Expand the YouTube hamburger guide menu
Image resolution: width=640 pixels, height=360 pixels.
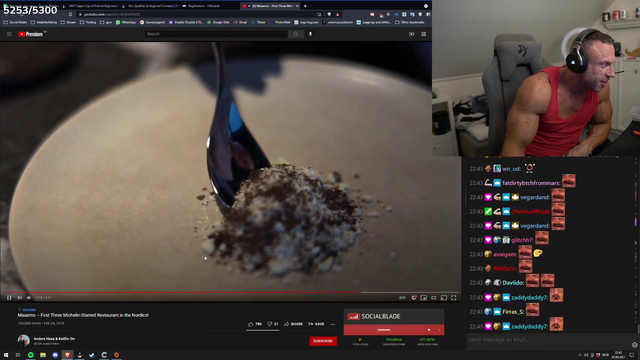point(9,34)
